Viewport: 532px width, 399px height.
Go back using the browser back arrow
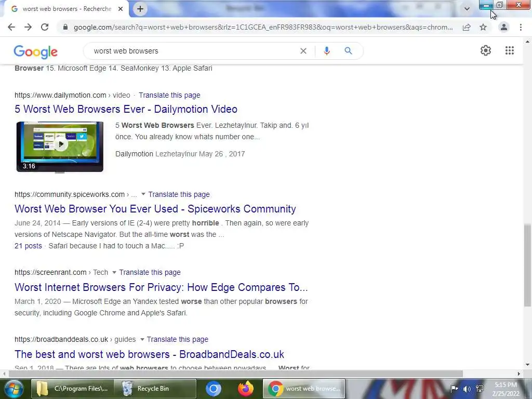point(11,27)
